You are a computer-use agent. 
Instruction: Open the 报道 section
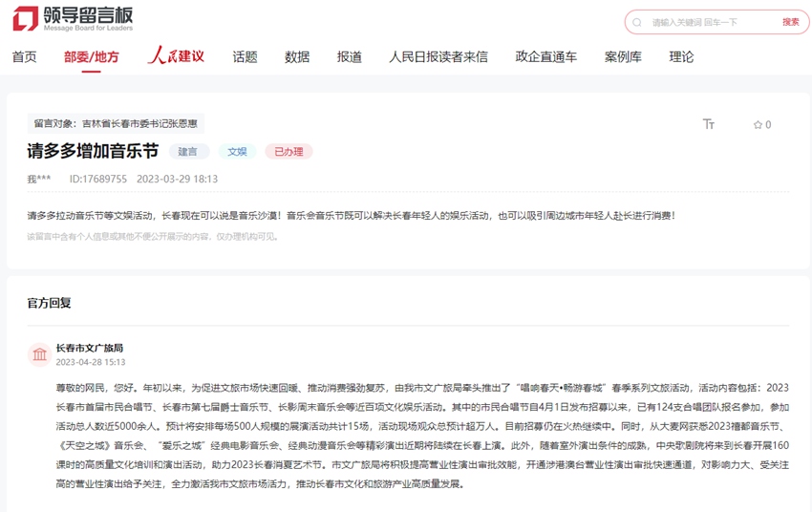350,57
